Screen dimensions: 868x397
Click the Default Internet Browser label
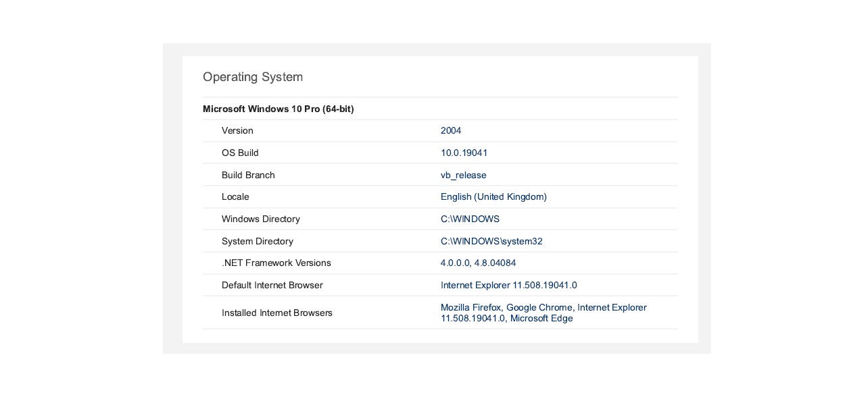coord(272,285)
